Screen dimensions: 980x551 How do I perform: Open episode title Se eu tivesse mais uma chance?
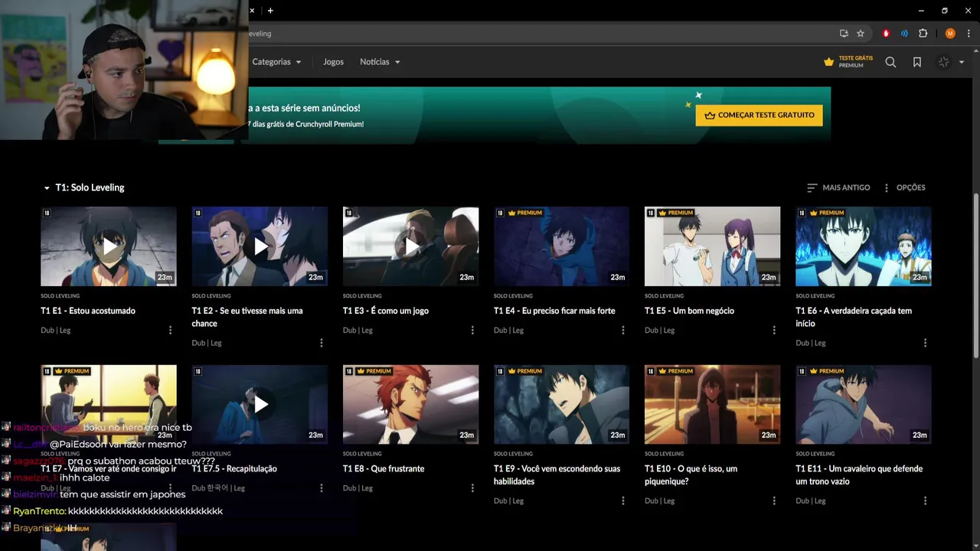coord(247,317)
